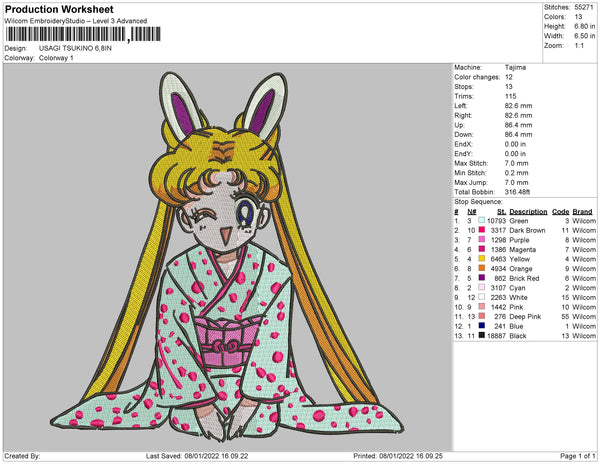Click the Color changes label
600x464 pixels.
click(477, 77)
